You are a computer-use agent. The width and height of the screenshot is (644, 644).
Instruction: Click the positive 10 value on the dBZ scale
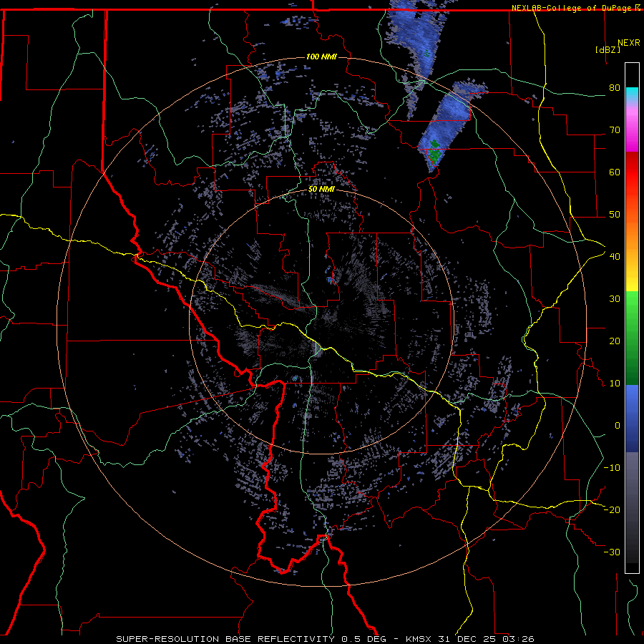coord(615,384)
